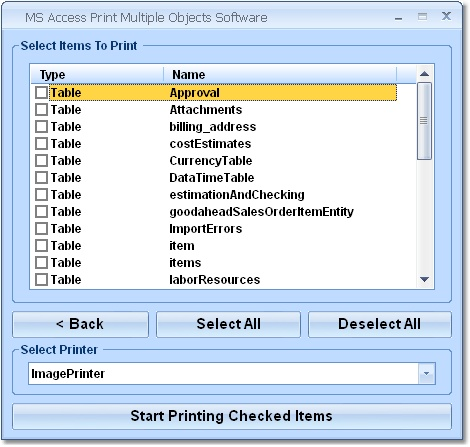Tick the checkbox for the items table

(x=41, y=263)
